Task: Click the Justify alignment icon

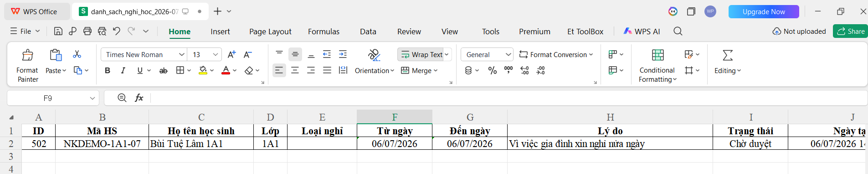Action: coord(327,70)
